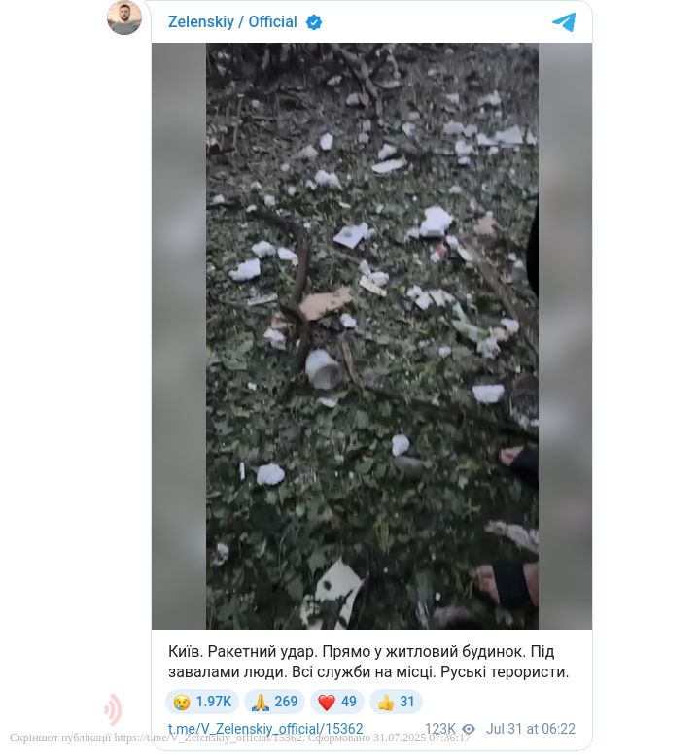This screenshot has height=755, width=700.
Task: Click the white cup lying in the video
Action: [323, 369]
